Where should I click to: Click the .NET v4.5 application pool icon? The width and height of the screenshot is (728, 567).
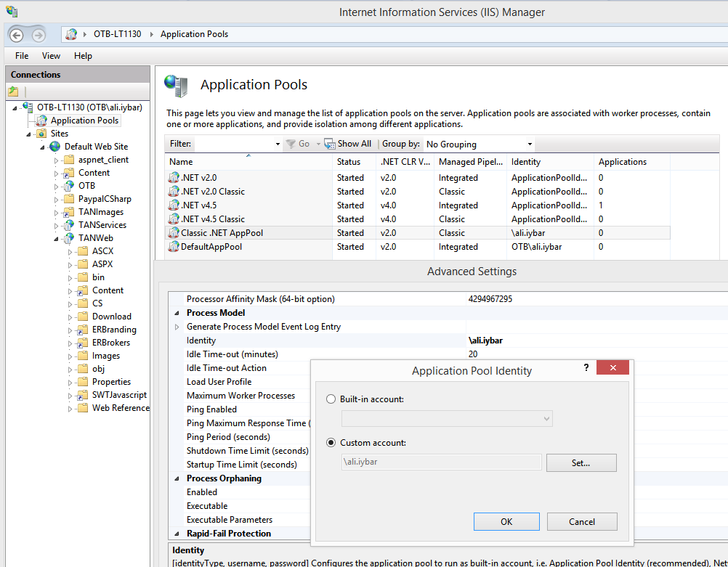(x=174, y=205)
